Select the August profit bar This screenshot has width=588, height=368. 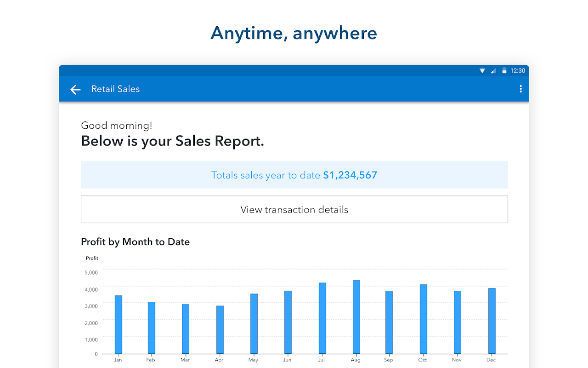356,317
